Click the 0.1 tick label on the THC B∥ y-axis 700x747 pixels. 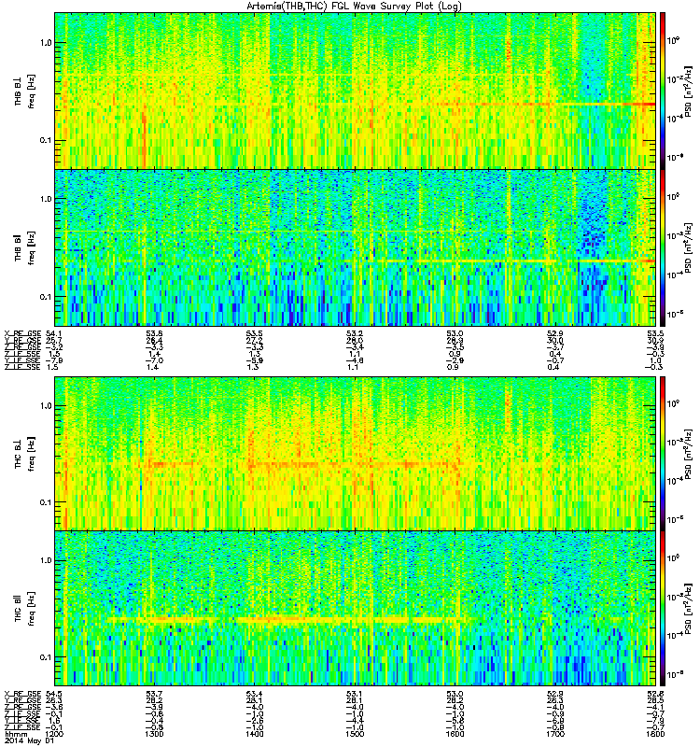tap(46, 657)
